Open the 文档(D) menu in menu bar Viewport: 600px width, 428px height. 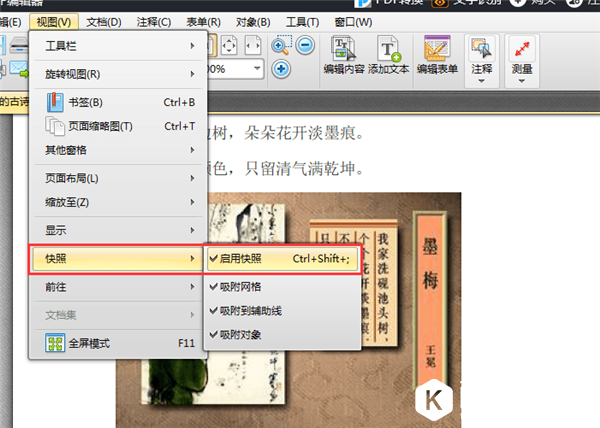pos(103,21)
